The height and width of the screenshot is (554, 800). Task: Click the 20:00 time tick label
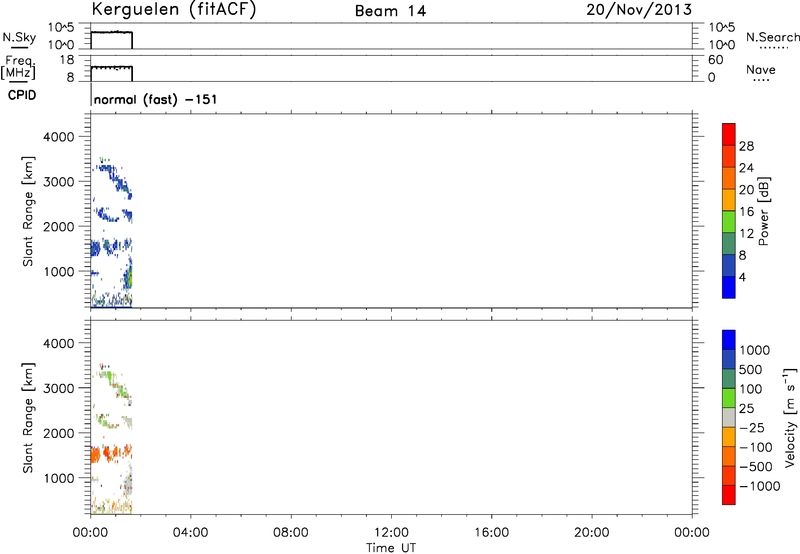[x=591, y=533]
